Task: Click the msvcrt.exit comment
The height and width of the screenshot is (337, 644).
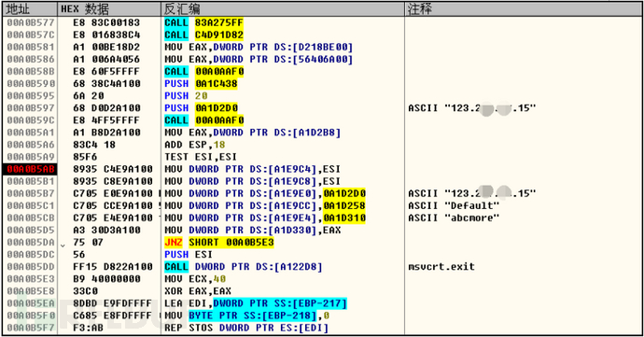Action: tap(441, 267)
